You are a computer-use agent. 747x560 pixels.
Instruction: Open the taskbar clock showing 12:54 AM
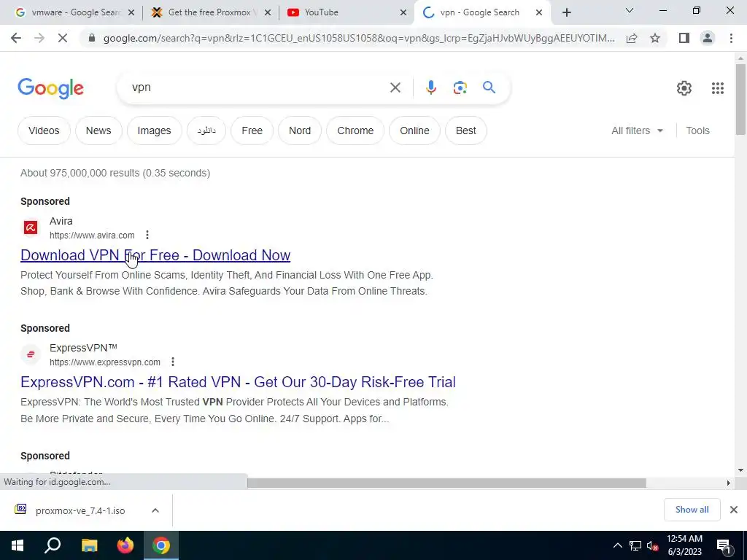pyautogui.click(x=684, y=545)
